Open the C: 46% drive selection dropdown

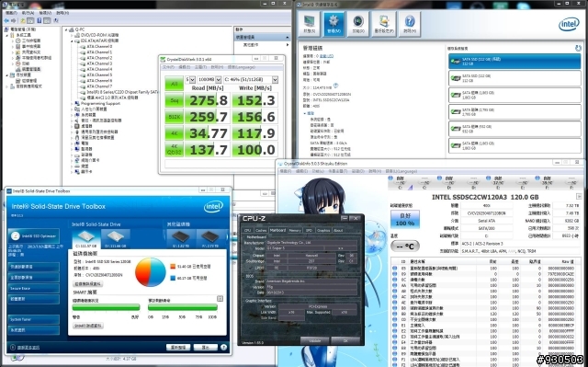click(x=251, y=79)
